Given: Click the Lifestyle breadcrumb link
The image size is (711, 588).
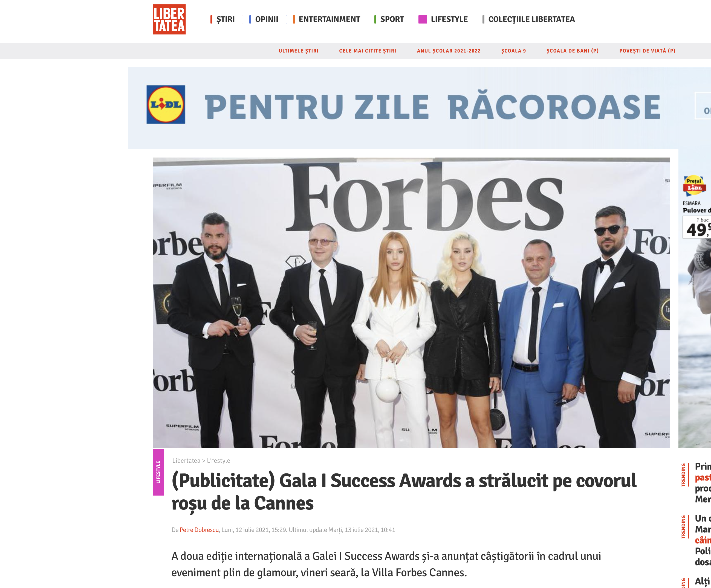Looking at the screenshot, I should point(218,461).
